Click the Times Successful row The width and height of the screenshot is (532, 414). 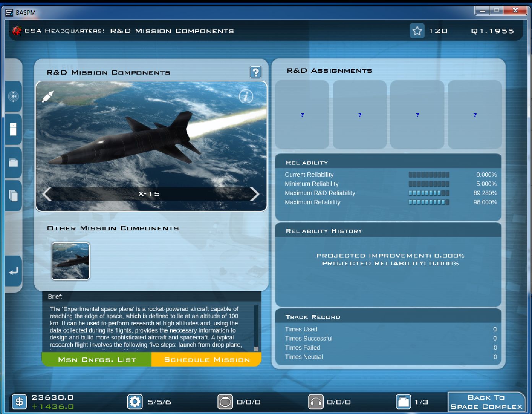click(x=391, y=339)
